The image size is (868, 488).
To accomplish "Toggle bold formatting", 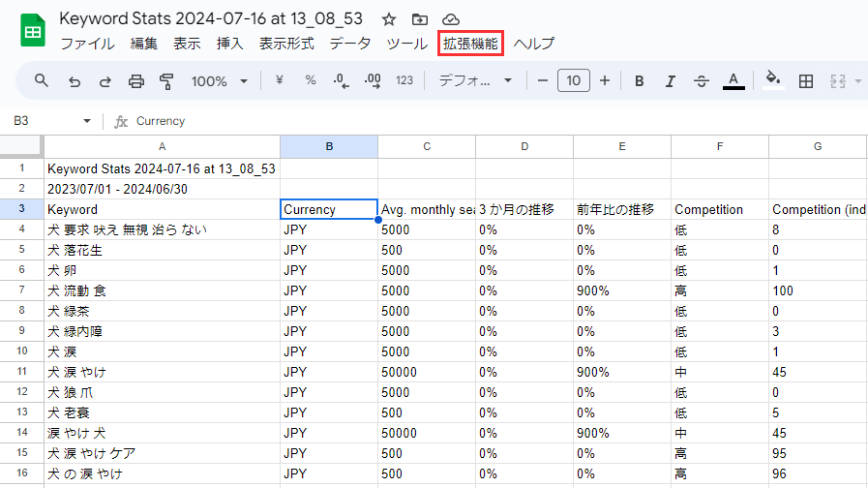I will 639,81.
